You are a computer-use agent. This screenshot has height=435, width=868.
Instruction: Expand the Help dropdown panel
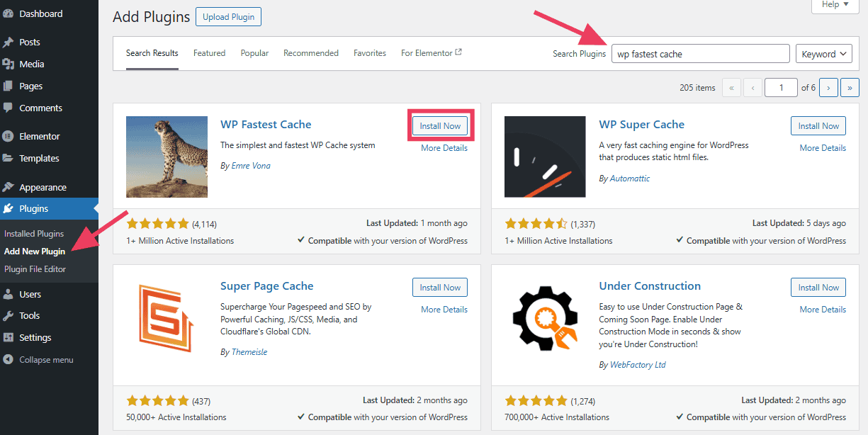click(x=835, y=6)
